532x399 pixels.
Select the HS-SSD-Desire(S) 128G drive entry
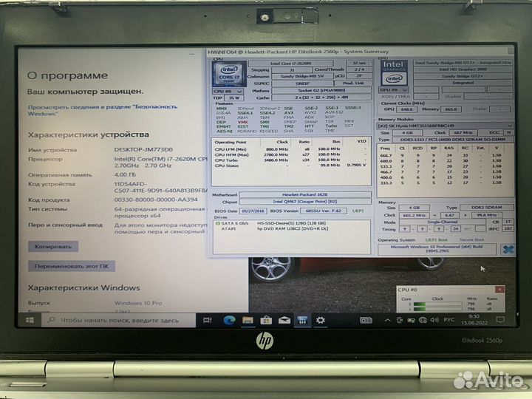(x=291, y=223)
